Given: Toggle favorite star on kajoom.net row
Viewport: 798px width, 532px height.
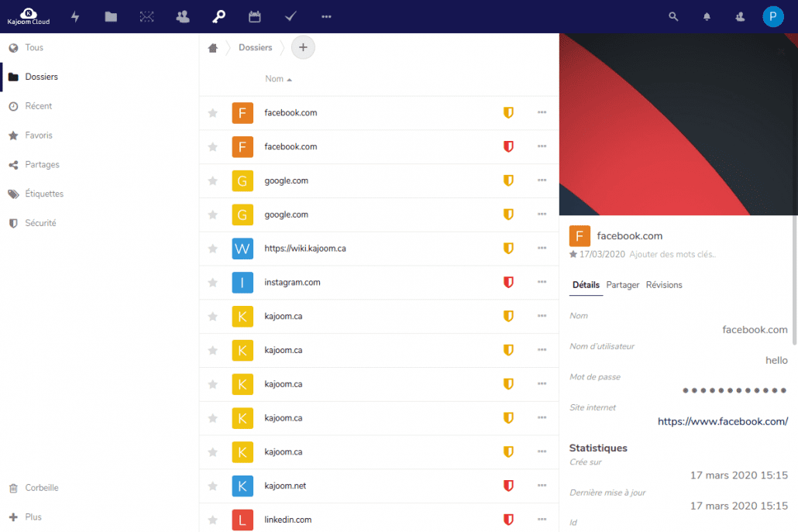Looking at the screenshot, I should [213, 486].
